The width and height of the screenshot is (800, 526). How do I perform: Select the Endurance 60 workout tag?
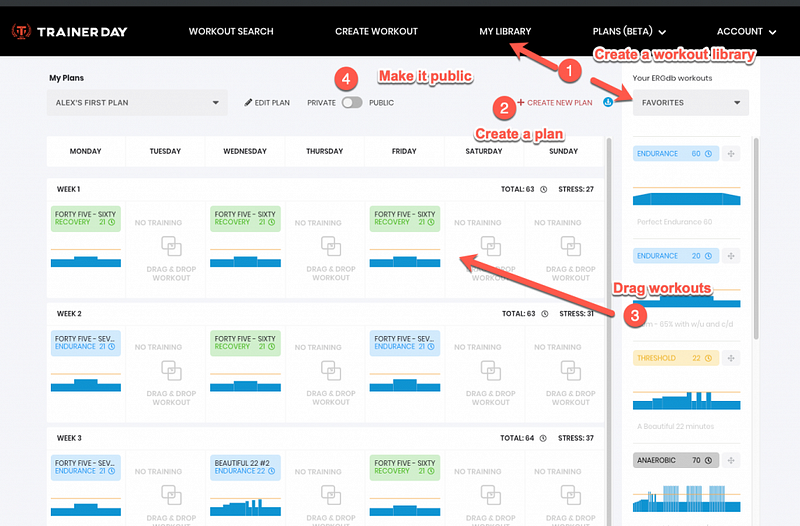click(676, 154)
